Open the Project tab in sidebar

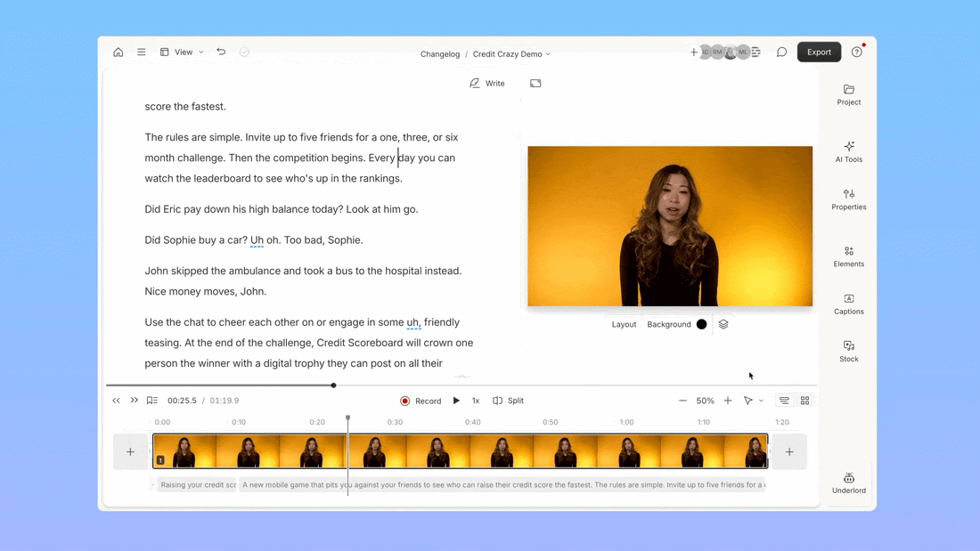(848, 93)
